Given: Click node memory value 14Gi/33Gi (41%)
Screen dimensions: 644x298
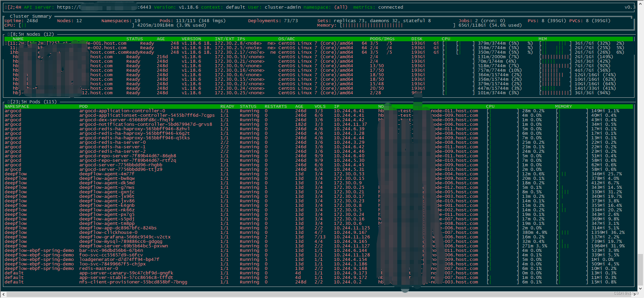Looking at the screenshot, I should (x=596, y=88).
